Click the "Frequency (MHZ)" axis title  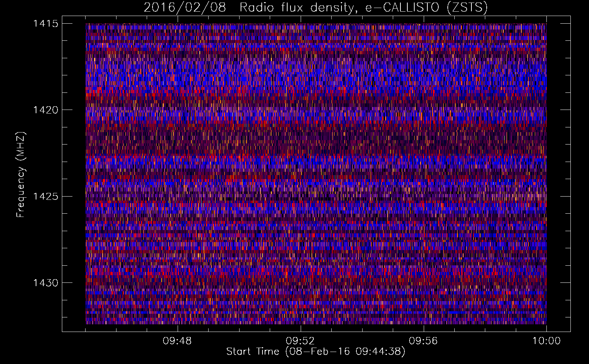(21, 175)
